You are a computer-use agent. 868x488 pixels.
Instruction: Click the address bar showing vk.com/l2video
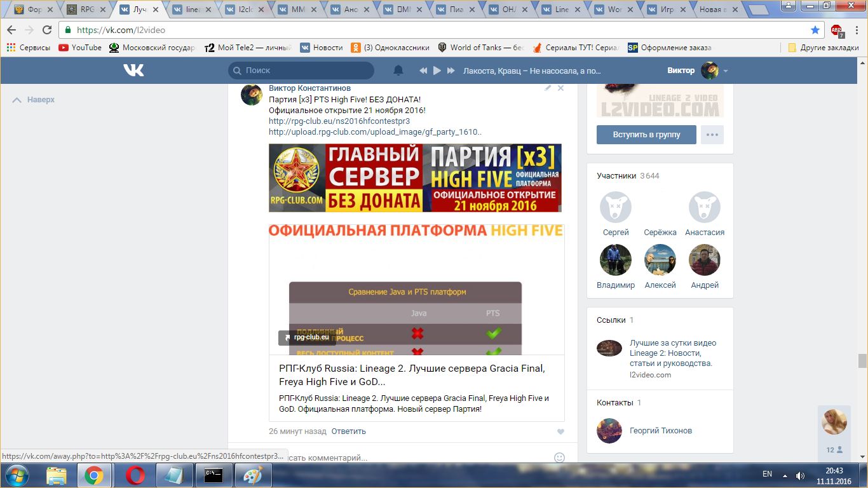pyautogui.click(x=442, y=30)
